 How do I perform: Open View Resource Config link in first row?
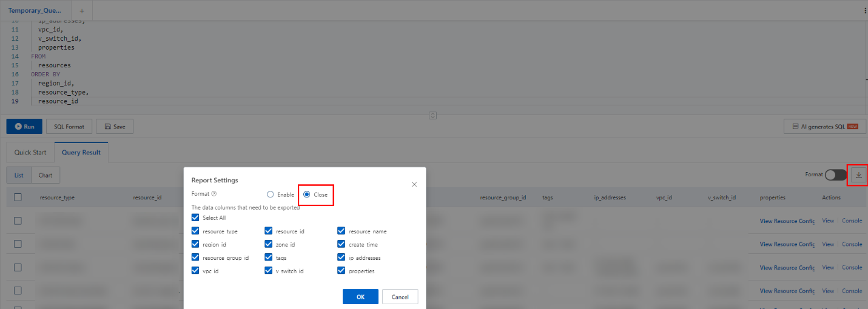pos(787,221)
